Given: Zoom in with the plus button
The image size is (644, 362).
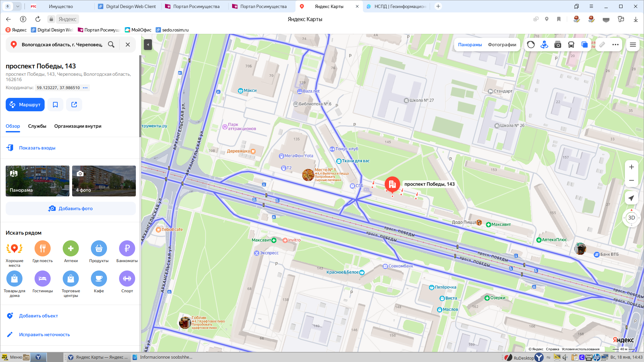Looking at the screenshot, I should [631, 167].
